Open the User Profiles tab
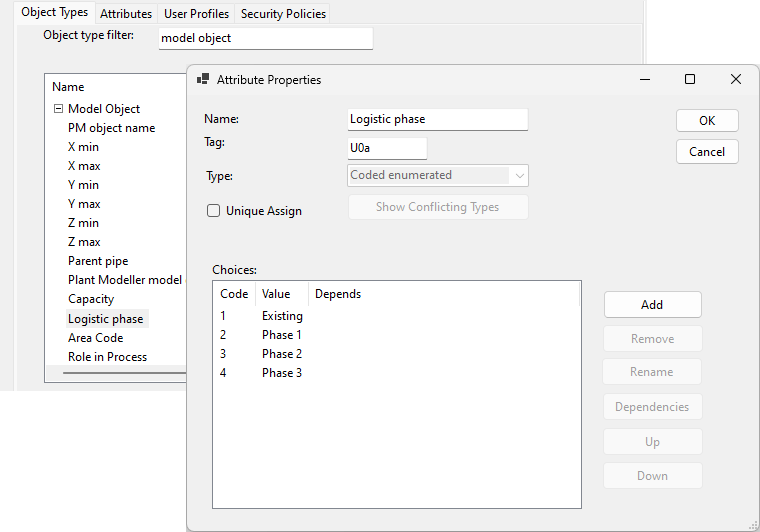760x532 pixels. tap(196, 14)
